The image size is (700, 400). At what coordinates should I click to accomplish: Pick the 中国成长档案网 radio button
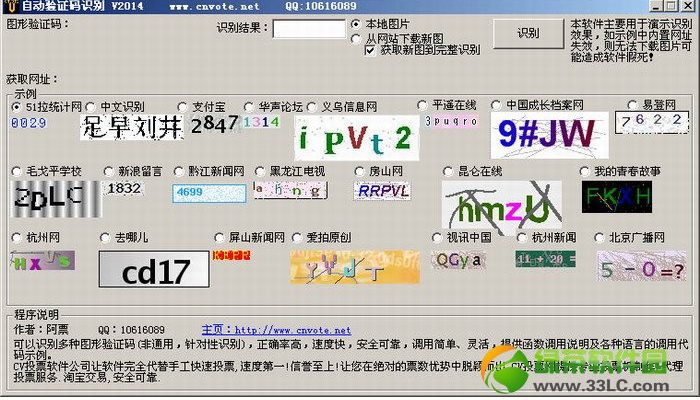click(x=496, y=105)
